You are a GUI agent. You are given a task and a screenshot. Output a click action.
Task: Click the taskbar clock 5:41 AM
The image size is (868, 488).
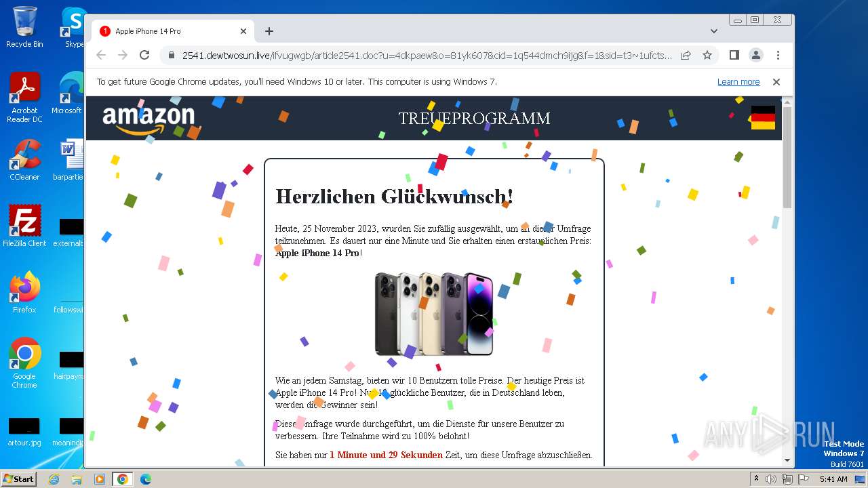(833, 479)
